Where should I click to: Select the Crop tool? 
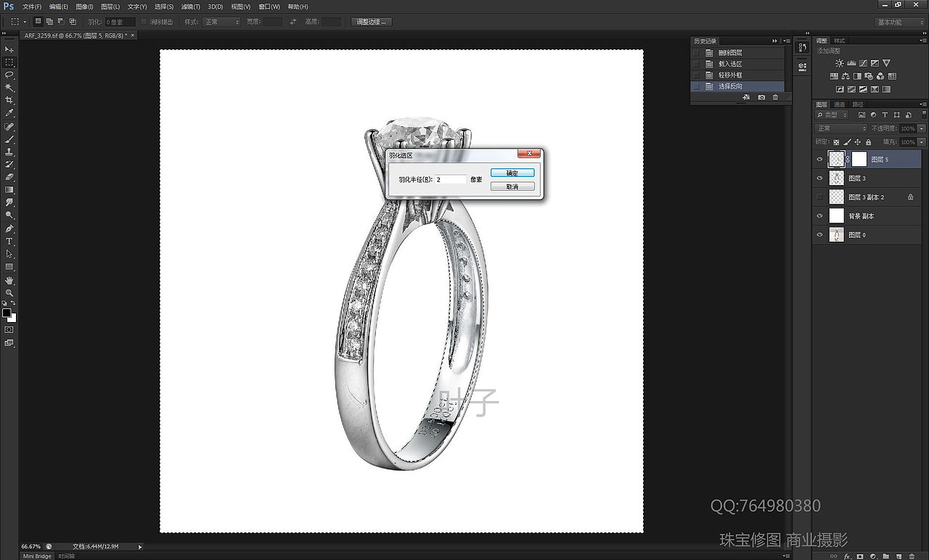coord(9,100)
